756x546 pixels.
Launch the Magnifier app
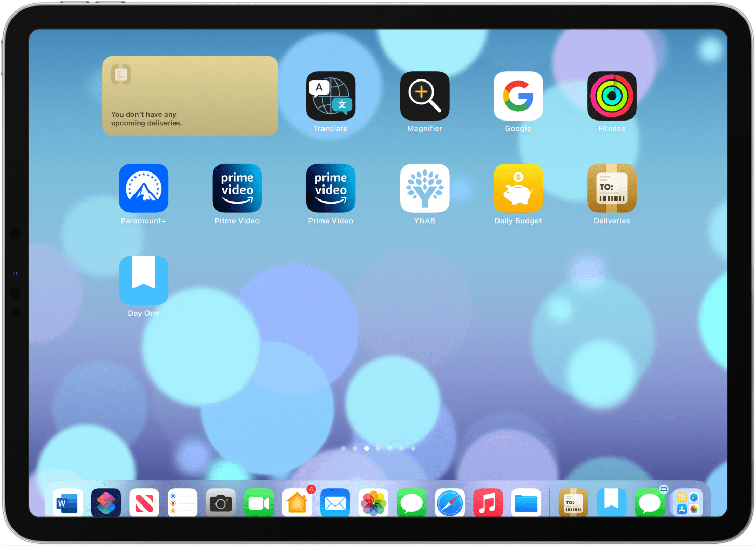click(x=425, y=96)
